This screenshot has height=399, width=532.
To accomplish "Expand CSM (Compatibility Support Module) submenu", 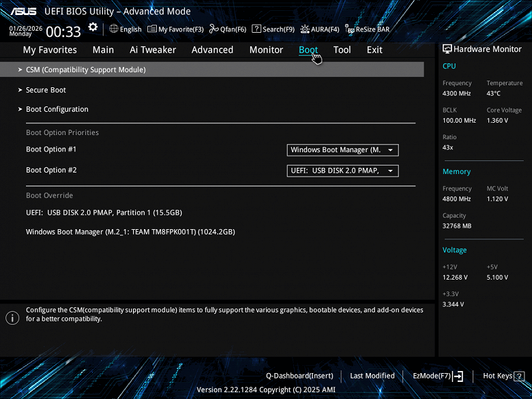I will point(85,70).
